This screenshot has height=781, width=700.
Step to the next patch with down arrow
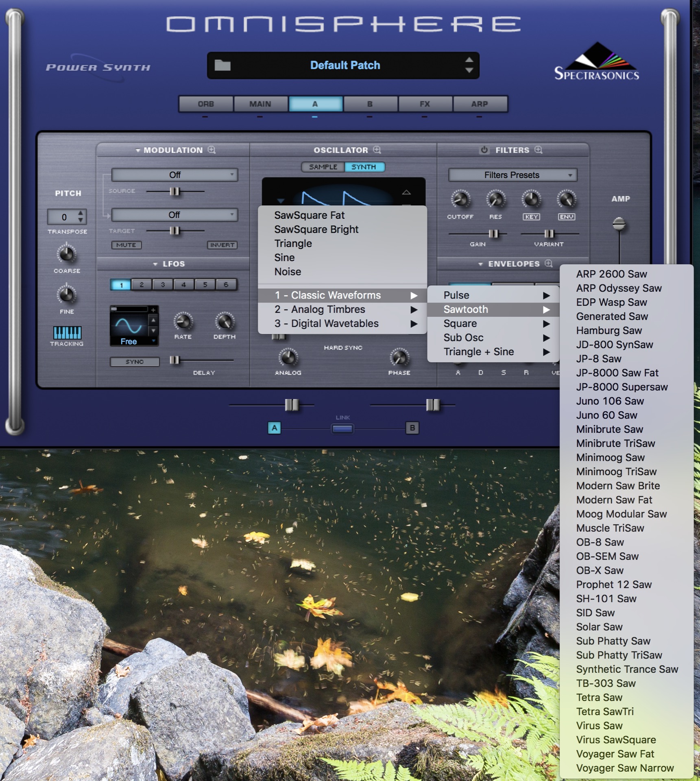(x=469, y=70)
